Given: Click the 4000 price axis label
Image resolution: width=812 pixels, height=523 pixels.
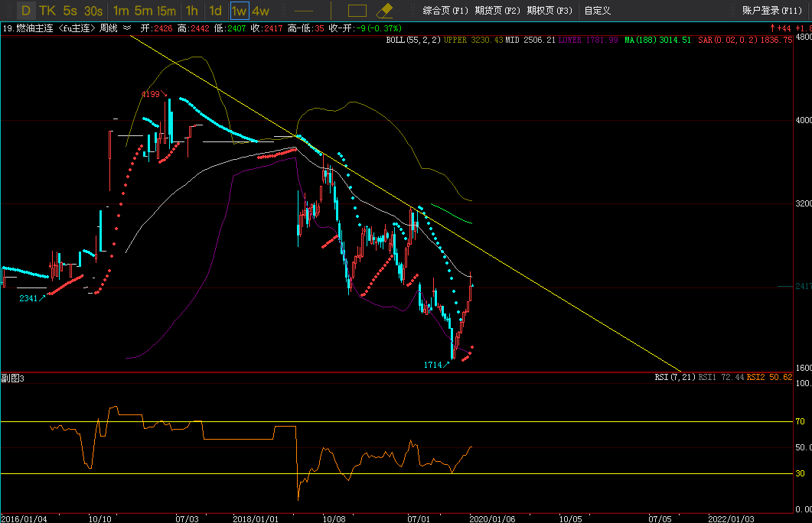Looking at the screenshot, I should pos(803,120).
